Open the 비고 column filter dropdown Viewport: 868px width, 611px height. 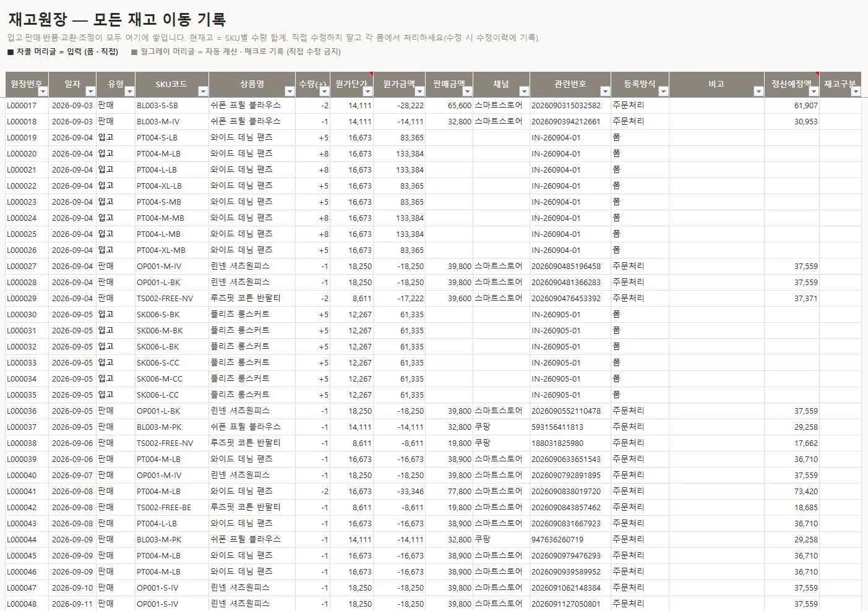pos(758,92)
